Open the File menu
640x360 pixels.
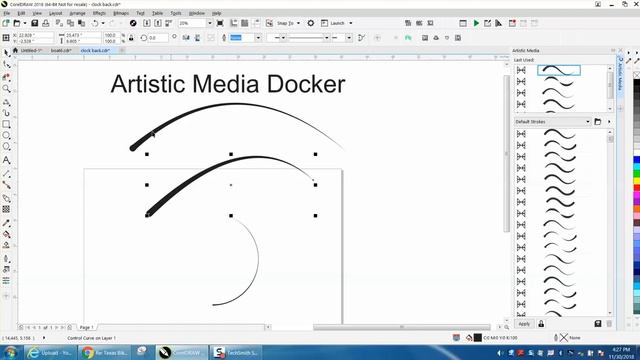tap(7, 13)
